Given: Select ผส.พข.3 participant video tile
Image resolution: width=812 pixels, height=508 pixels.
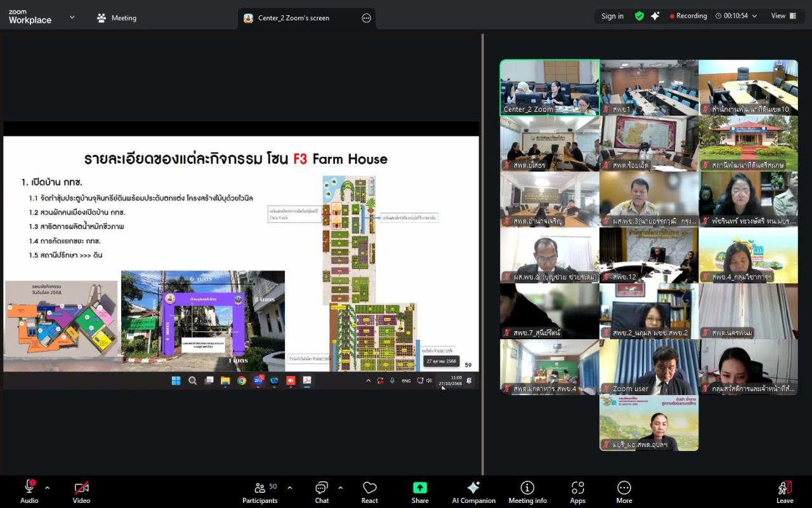Looking at the screenshot, I should pos(649,199).
